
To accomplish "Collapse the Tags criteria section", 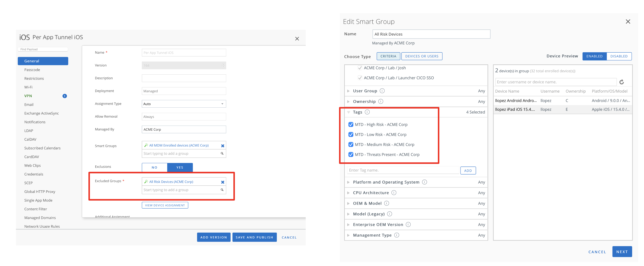I will point(349,112).
